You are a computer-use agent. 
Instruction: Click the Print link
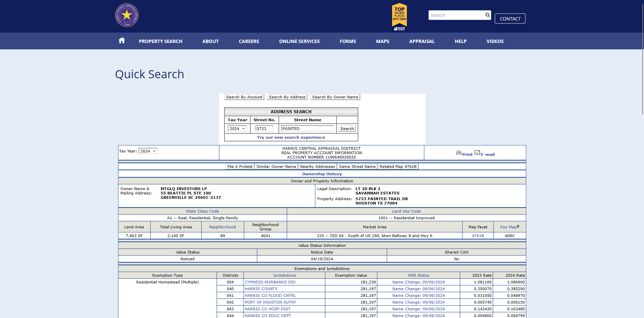pyautogui.click(x=467, y=154)
